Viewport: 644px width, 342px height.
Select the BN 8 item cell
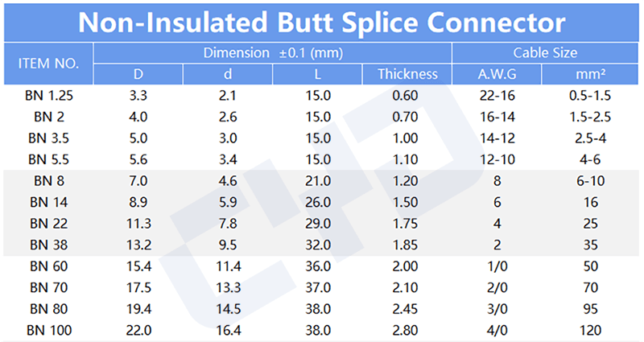[48, 179]
